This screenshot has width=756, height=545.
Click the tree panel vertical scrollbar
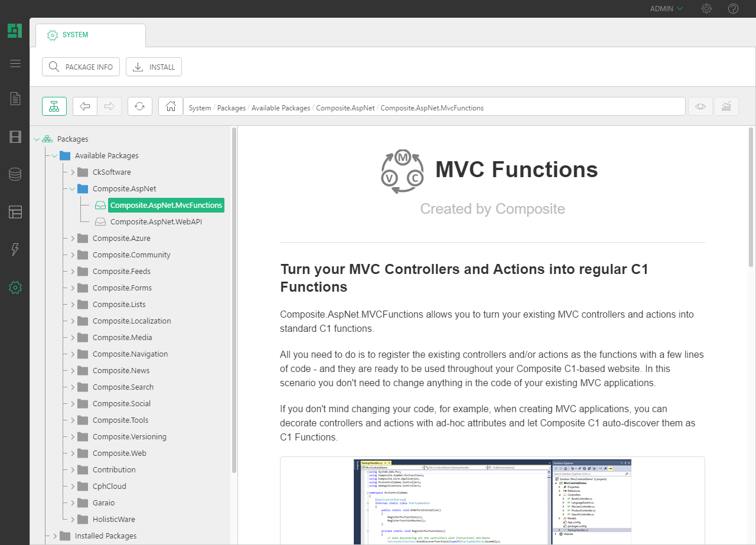tap(234, 300)
